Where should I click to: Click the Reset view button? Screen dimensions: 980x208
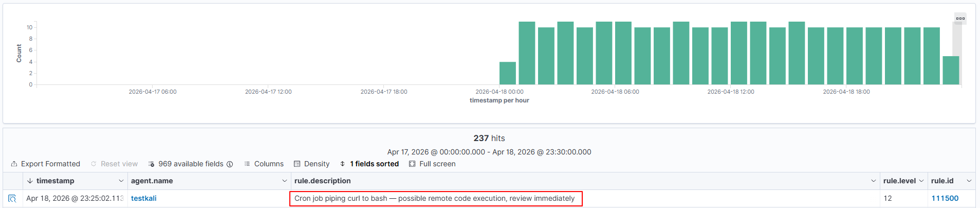[114, 164]
